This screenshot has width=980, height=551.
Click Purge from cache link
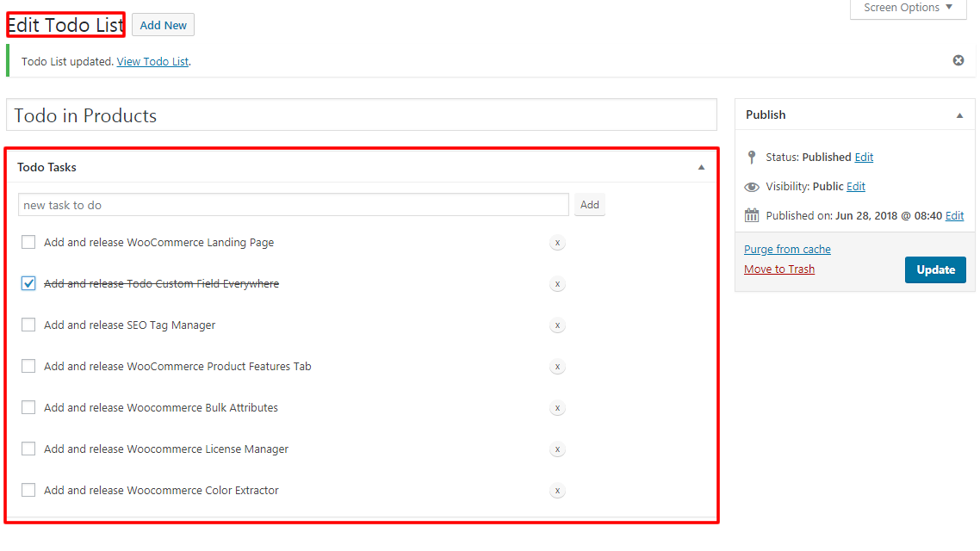[x=787, y=250]
